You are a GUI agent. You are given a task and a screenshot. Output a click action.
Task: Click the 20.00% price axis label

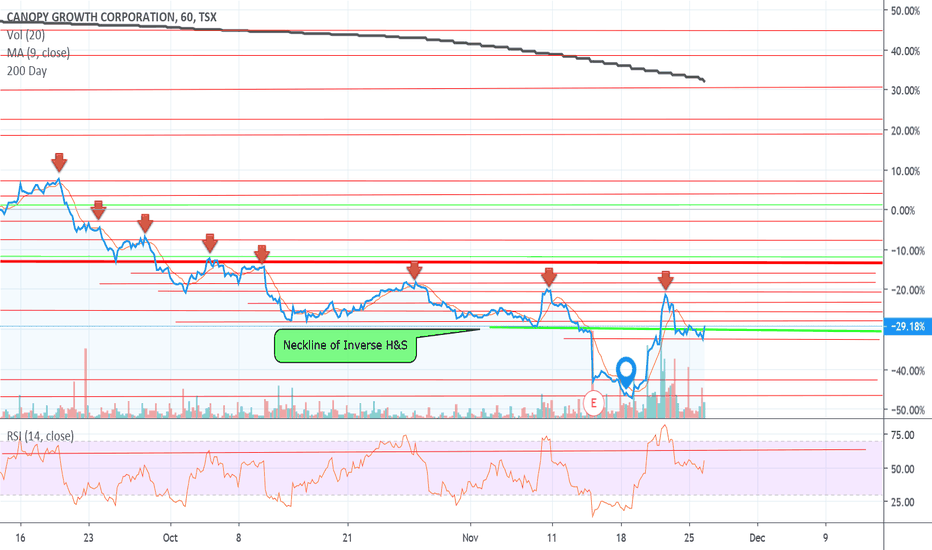tap(905, 131)
